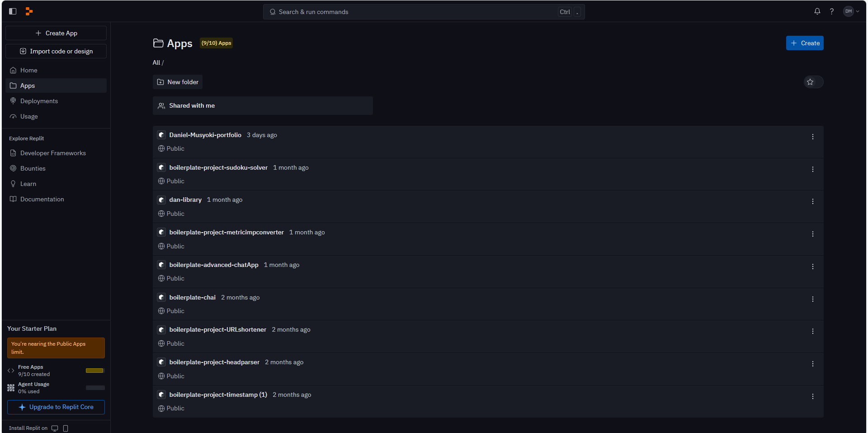Click the New folder button
Screen dimensions: 868x433
(178, 82)
